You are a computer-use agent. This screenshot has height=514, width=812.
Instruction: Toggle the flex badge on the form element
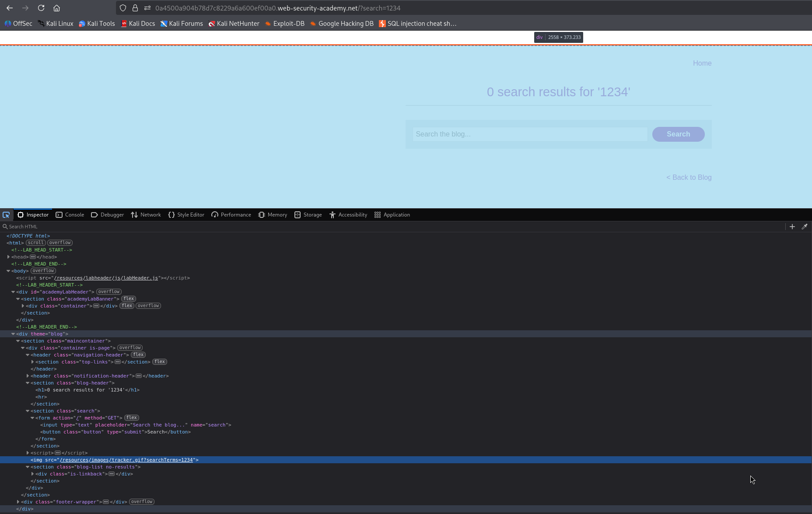[131, 418]
